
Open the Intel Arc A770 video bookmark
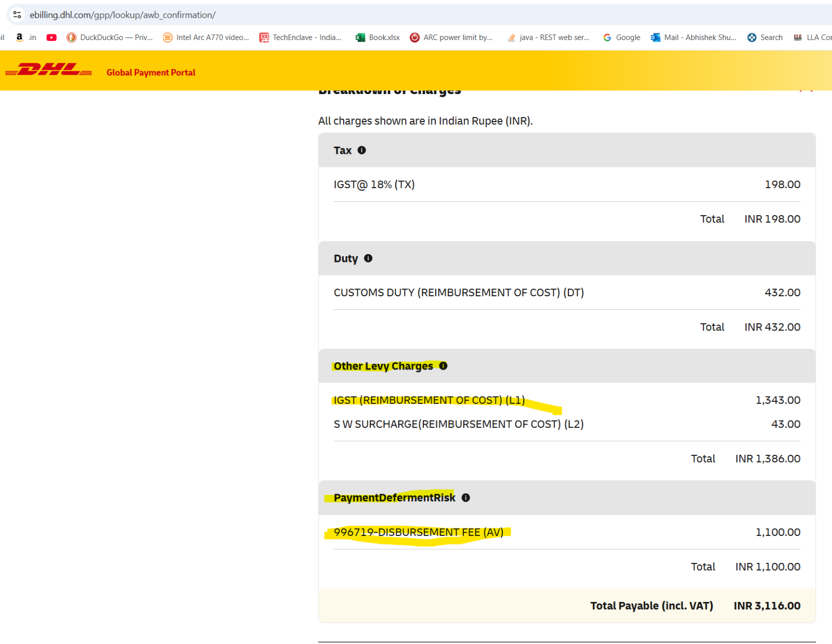pyautogui.click(x=206, y=37)
